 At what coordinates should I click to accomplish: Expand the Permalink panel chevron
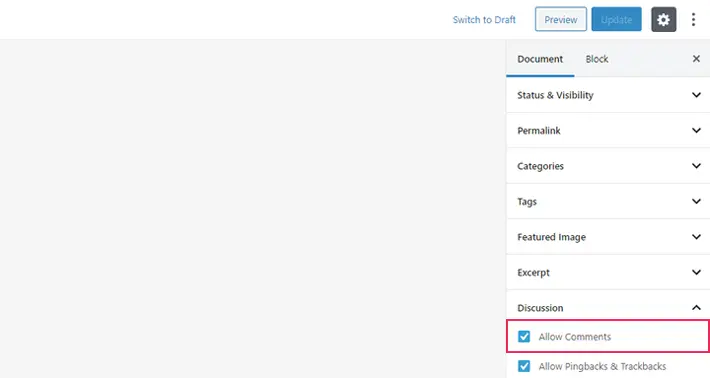click(x=696, y=130)
